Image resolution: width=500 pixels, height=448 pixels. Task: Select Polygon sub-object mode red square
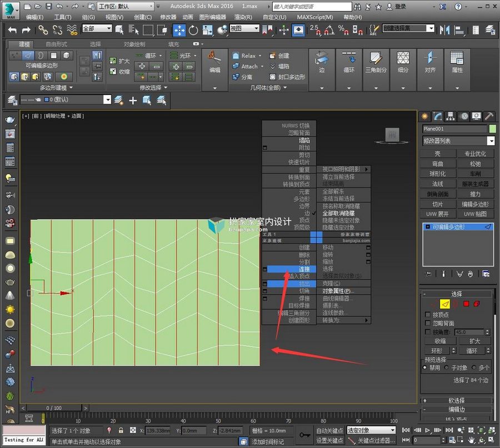[x=466, y=304]
